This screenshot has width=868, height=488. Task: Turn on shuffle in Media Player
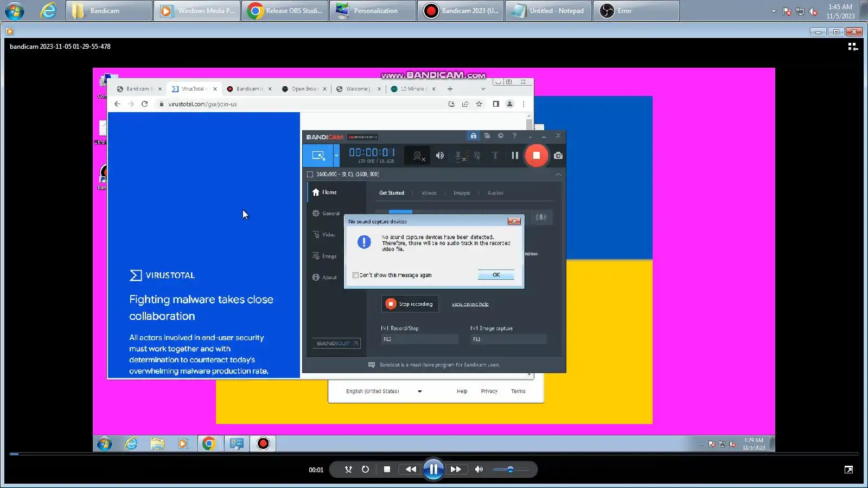coord(348,470)
